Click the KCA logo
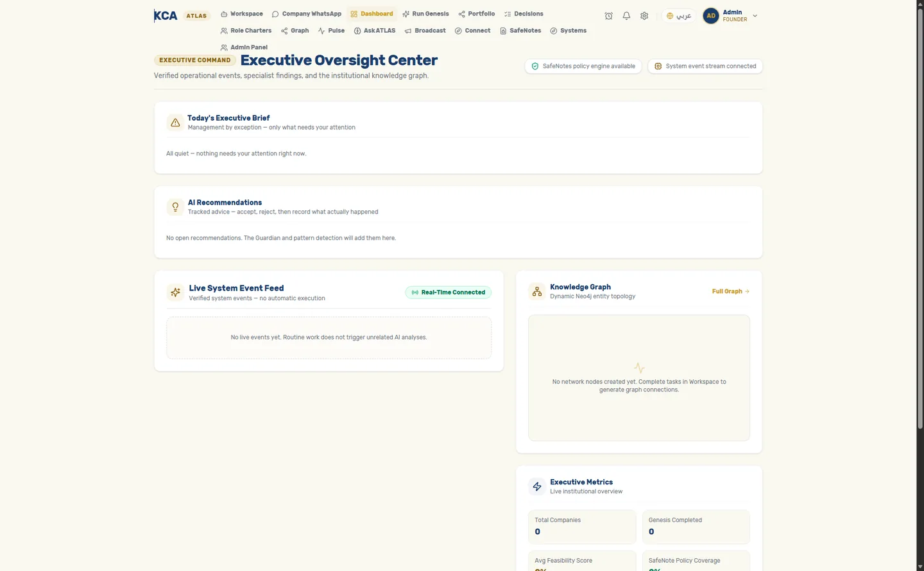This screenshot has height=571, width=924. (166, 16)
